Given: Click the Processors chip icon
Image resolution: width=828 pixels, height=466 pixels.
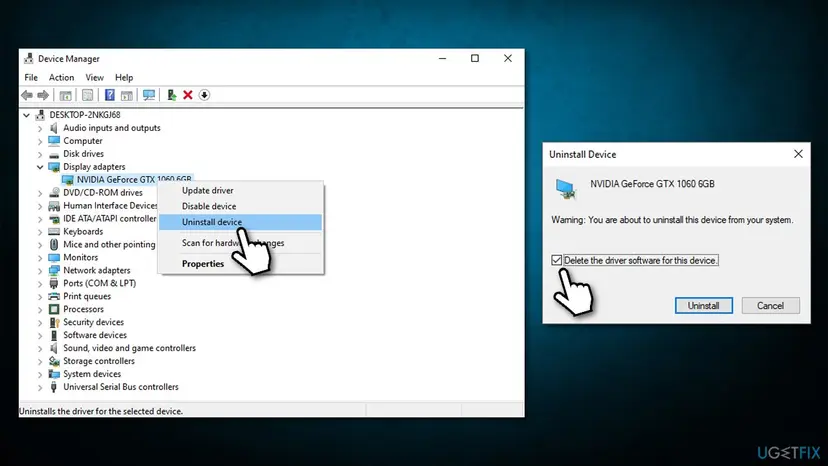Looking at the screenshot, I should tap(54, 309).
